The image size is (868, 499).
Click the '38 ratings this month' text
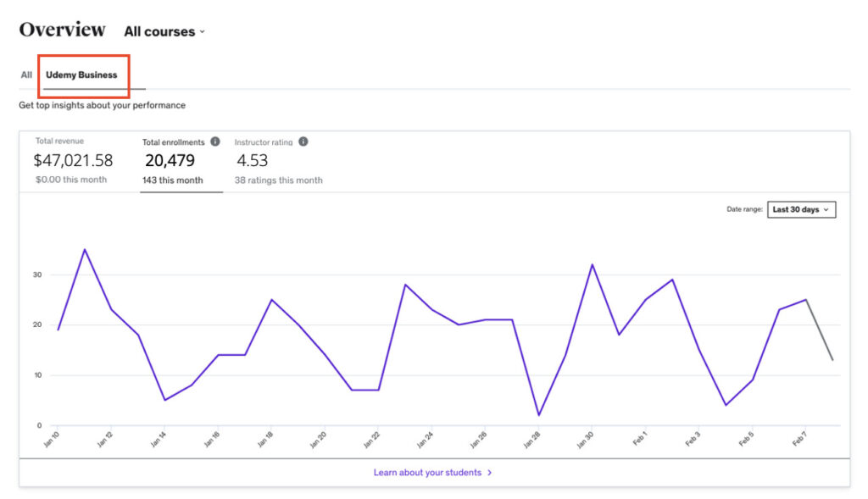278,180
